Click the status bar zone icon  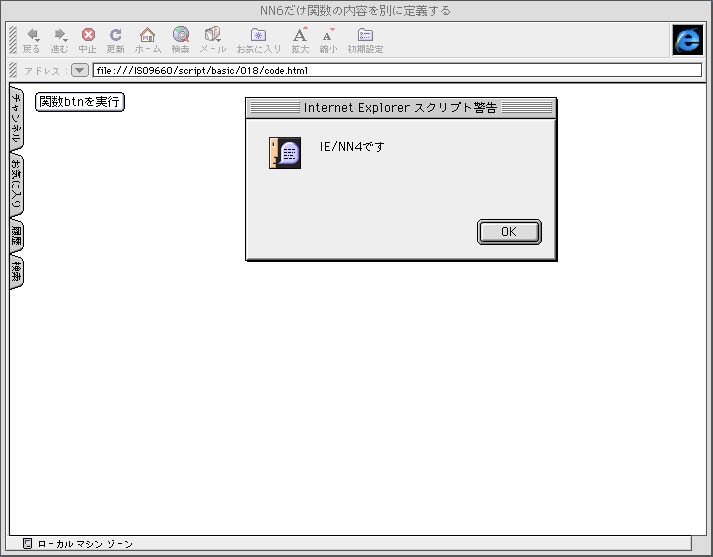(x=27, y=543)
